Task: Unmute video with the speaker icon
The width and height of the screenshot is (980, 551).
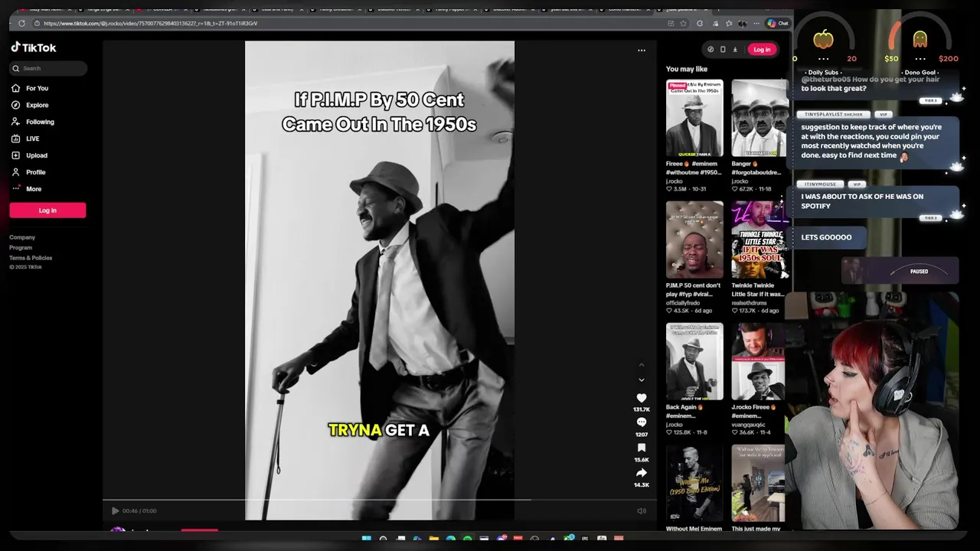Action: pos(642,510)
